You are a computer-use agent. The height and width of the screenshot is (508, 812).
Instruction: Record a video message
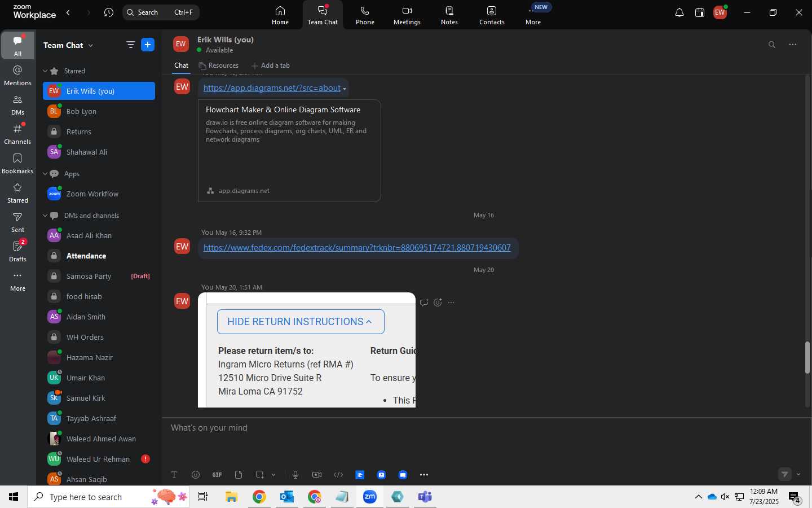click(x=317, y=475)
